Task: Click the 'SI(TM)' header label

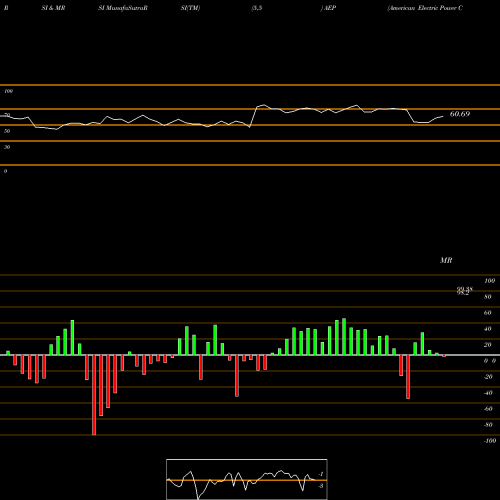Action: click(190, 8)
